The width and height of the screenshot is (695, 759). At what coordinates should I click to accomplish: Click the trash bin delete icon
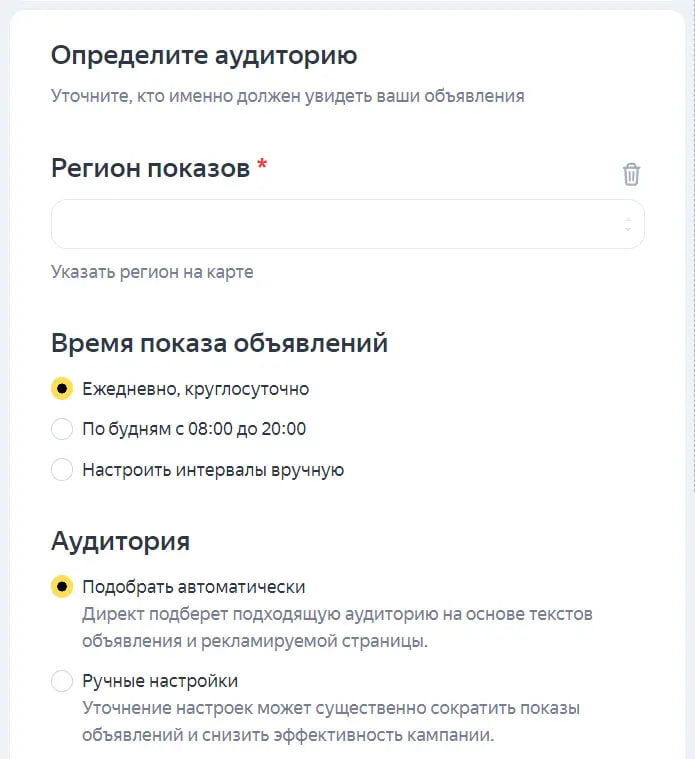click(631, 174)
